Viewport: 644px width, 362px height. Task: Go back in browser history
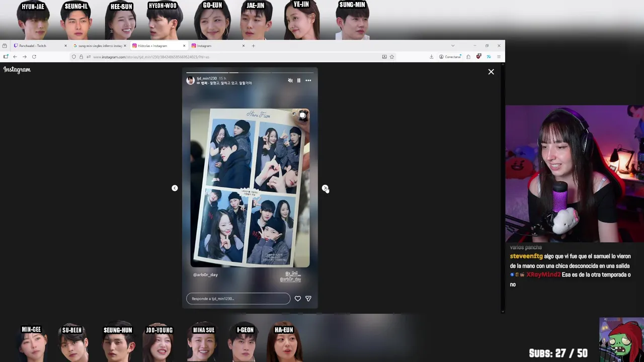click(x=15, y=57)
